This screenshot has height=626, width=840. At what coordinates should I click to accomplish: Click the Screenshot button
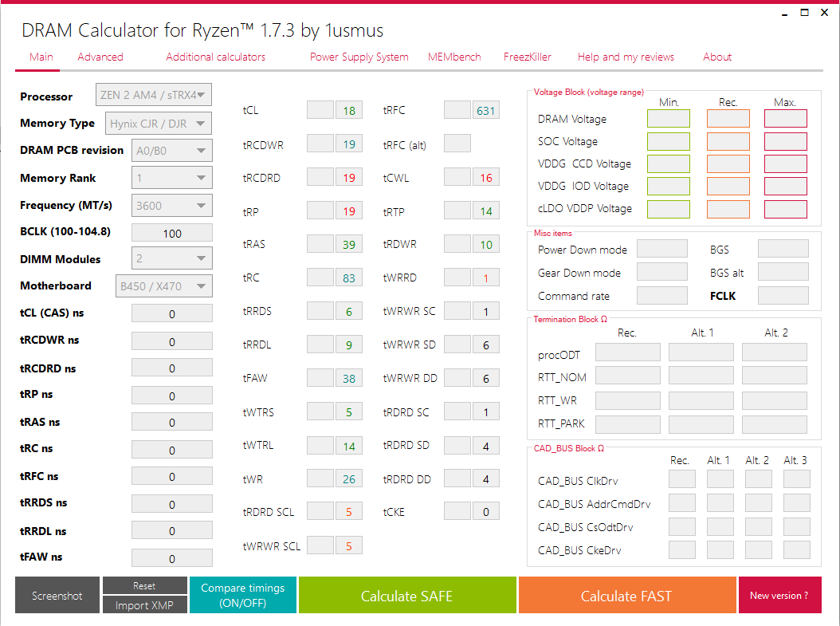pos(57,596)
